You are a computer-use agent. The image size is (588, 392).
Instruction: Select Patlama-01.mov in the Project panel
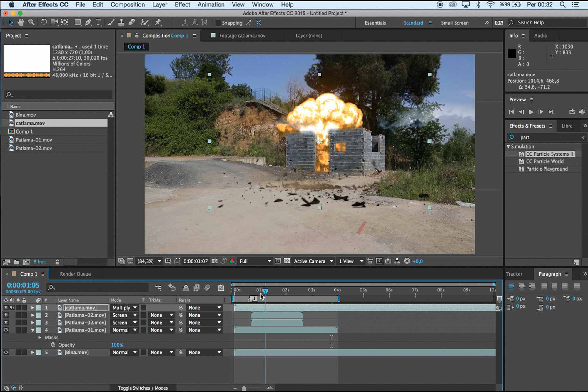tap(34, 140)
